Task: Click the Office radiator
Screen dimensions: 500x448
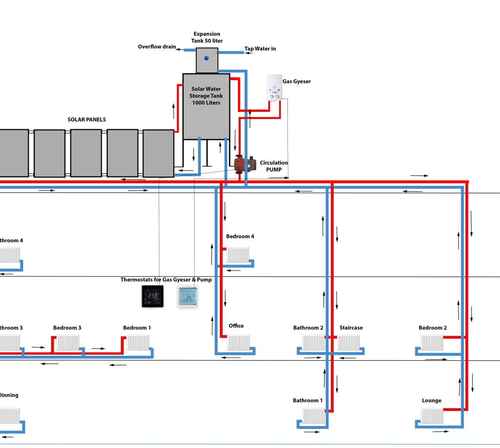Action: 238,342
